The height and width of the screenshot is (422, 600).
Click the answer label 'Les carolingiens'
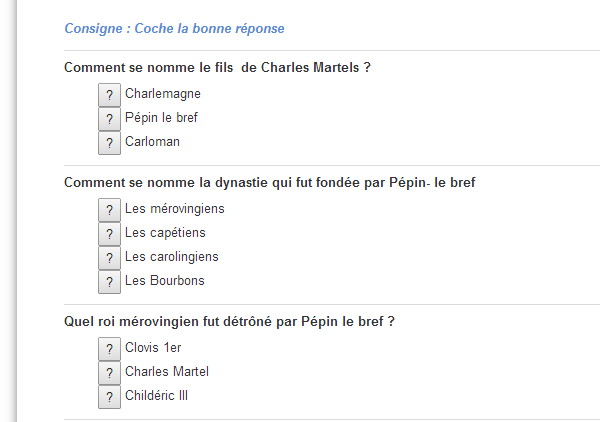[x=172, y=257]
